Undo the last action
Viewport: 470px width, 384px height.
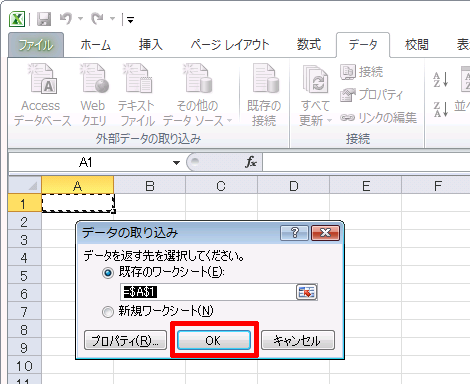point(66,19)
